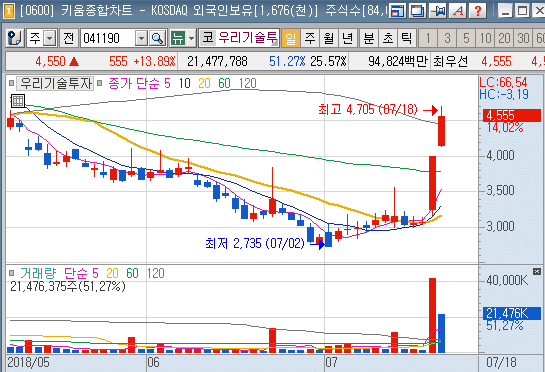Select interval 30 button in toolbar
545x372 pixels.
523,38
